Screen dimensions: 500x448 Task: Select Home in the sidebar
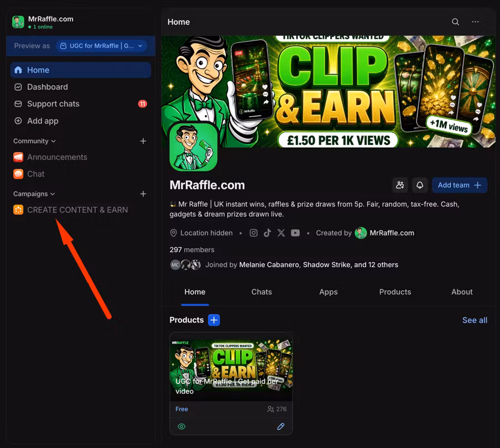(x=81, y=70)
